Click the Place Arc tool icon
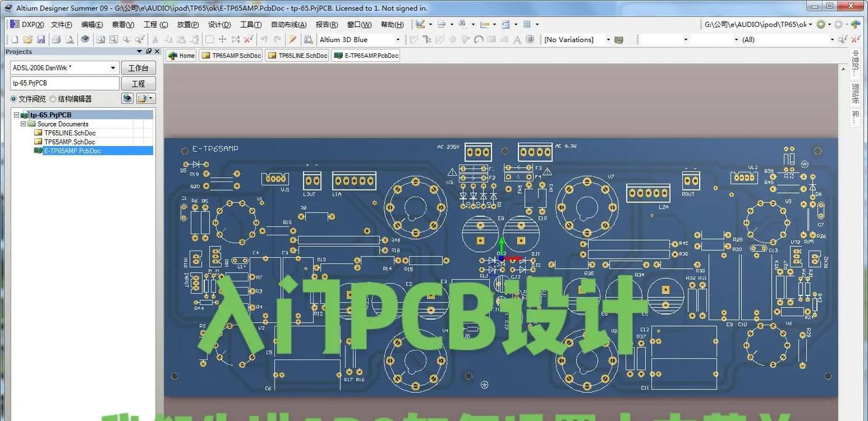 click(479, 39)
